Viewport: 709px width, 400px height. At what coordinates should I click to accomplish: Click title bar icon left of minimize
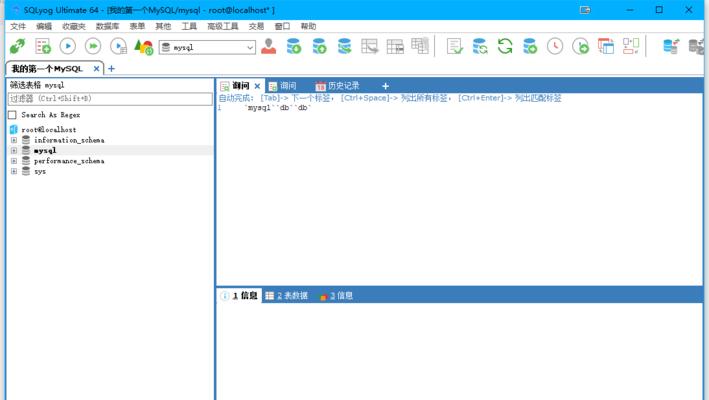click(585, 10)
